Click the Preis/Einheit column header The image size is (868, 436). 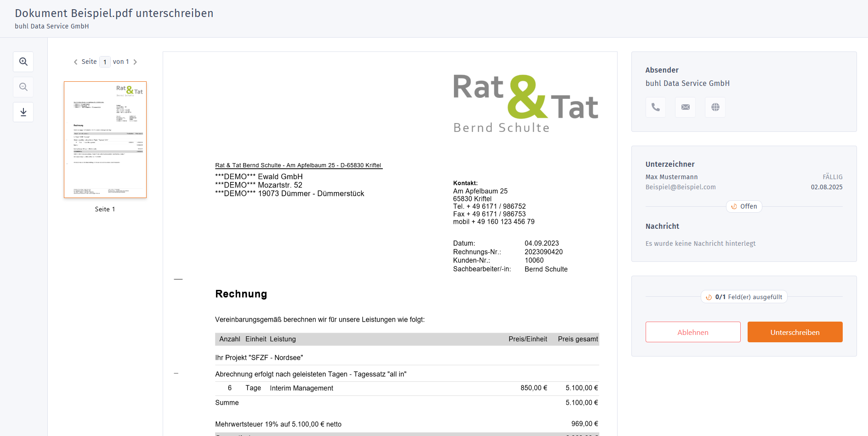pyautogui.click(x=528, y=340)
